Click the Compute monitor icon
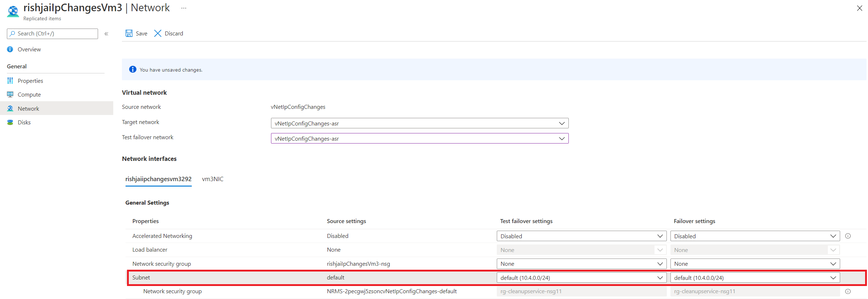 [10, 94]
